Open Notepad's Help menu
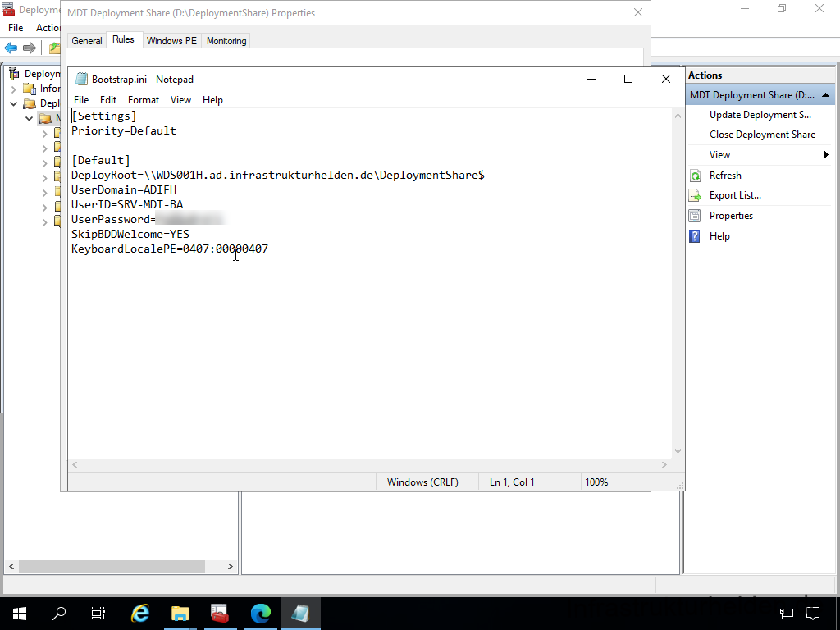 (x=212, y=99)
